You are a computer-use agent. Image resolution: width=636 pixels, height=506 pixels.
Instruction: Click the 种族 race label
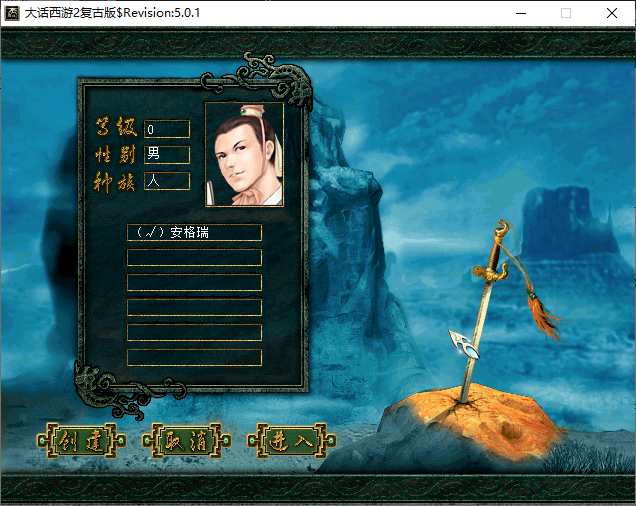tap(114, 181)
